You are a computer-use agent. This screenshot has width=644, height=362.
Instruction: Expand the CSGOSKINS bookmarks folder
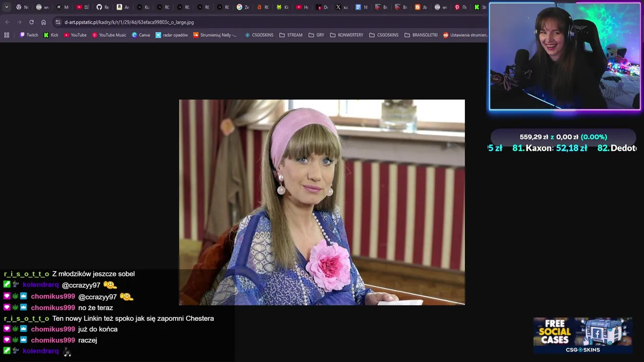tap(384, 35)
